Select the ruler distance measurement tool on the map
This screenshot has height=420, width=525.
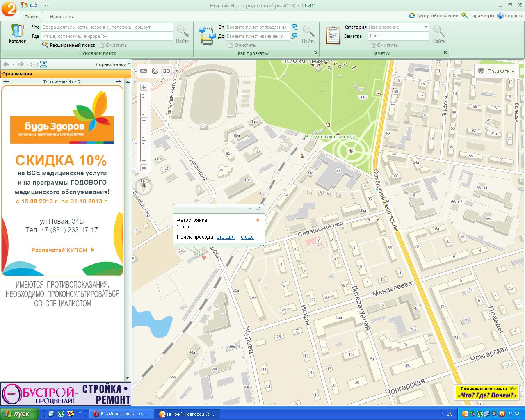pyautogui.click(x=144, y=71)
